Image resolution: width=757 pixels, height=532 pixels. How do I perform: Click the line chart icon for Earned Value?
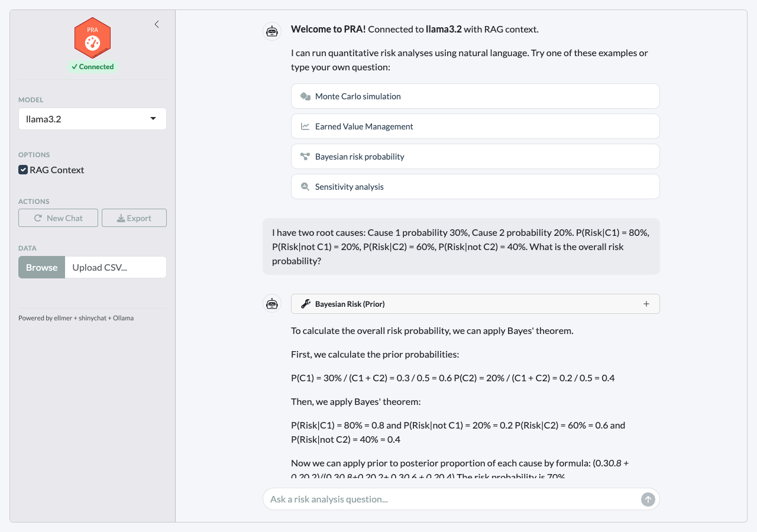[305, 126]
